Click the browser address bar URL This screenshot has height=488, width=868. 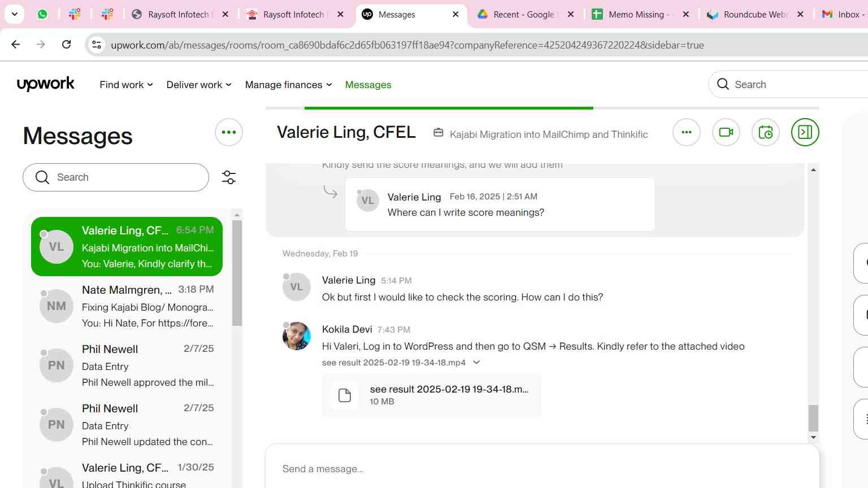407,45
